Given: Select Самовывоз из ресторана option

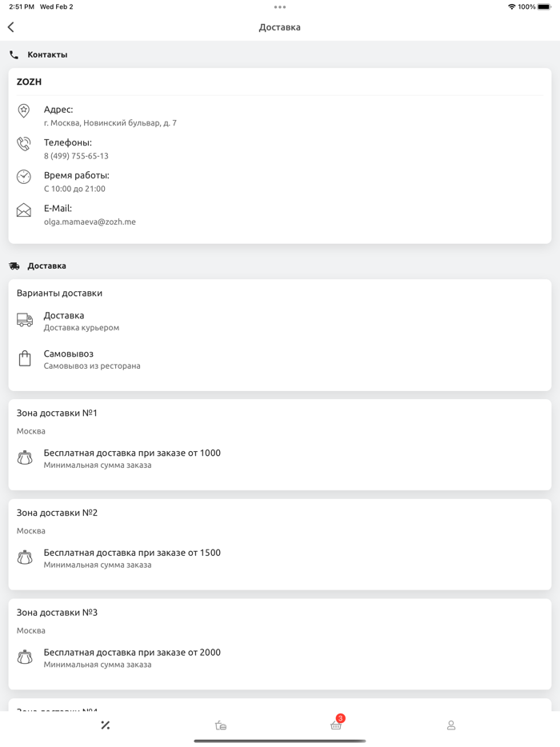Looking at the screenshot, I should coord(92,366).
